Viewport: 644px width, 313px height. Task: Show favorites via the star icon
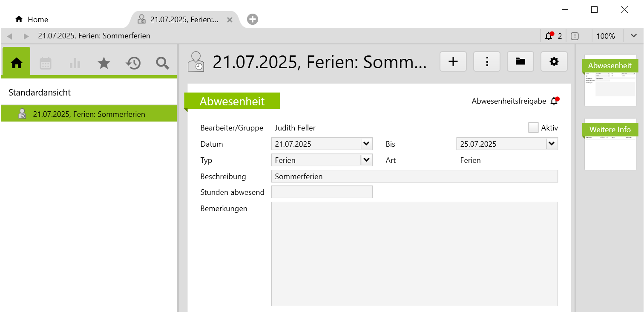tap(103, 63)
